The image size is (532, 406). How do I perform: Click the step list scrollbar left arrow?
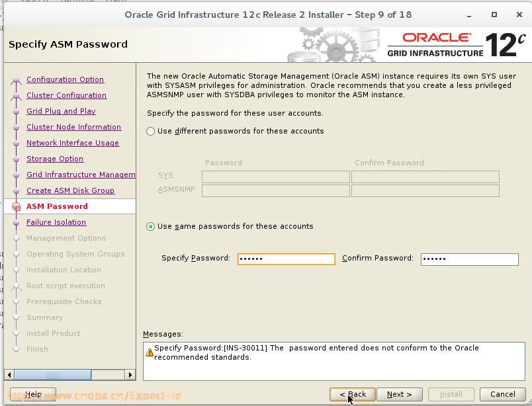coord(9,375)
